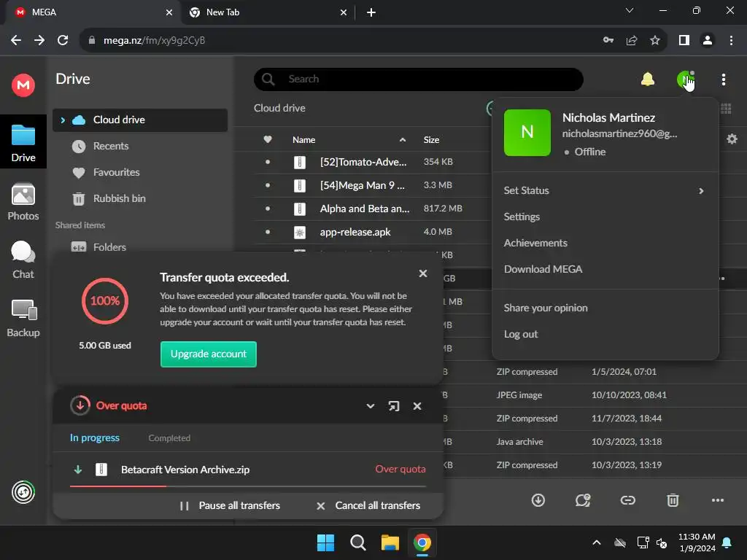The height and width of the screenshot is (560, 747).
Task: Expand the Set Status submenu
Action: click(x=701, y=191)
